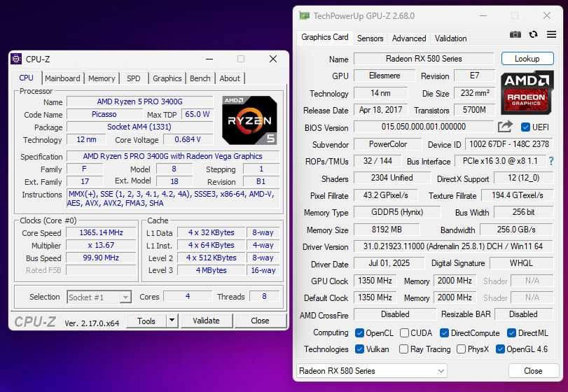Take a GPU-Z screenshot with camera icon
568x392 pixels.
[x=515, y=35]
